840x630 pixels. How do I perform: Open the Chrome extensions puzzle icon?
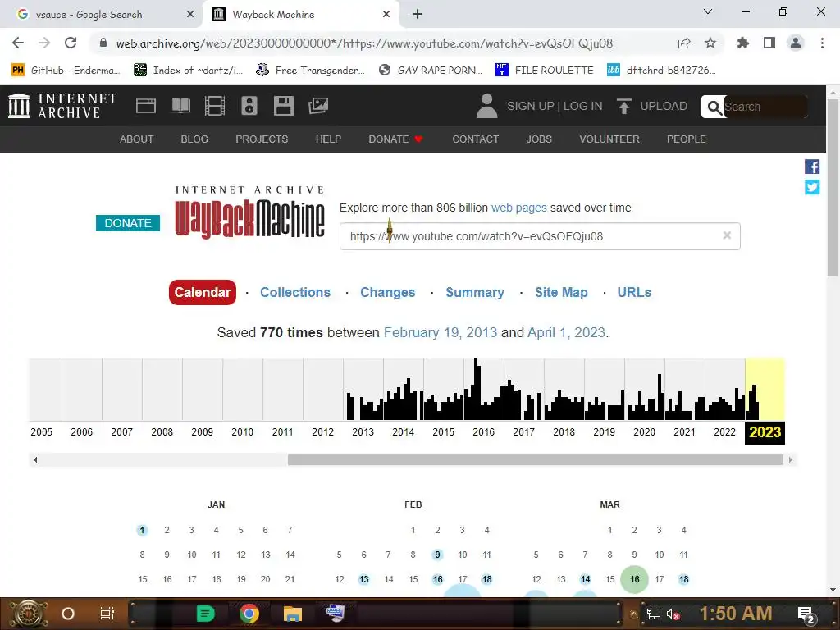click(742, 43)
